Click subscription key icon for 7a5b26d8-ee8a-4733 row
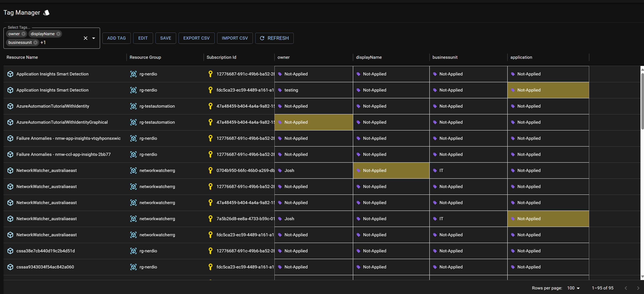The image size is (644, 294). click(211, 219)
